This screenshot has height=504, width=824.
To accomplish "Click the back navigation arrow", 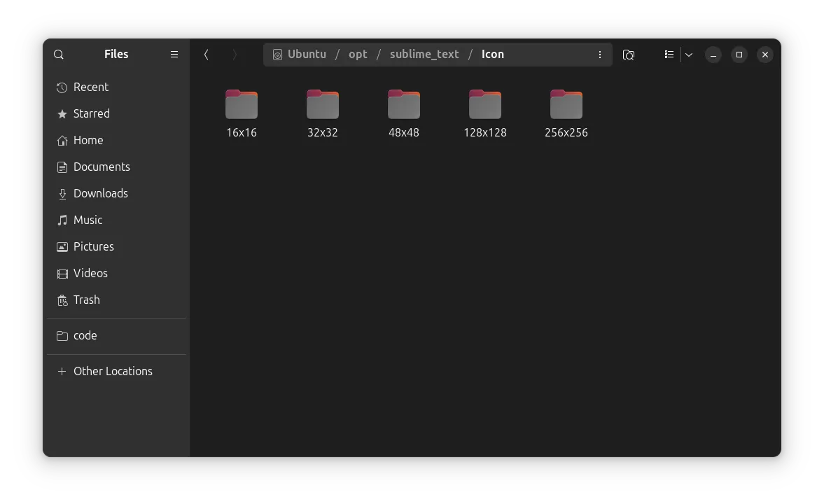I will pos(207,54).
